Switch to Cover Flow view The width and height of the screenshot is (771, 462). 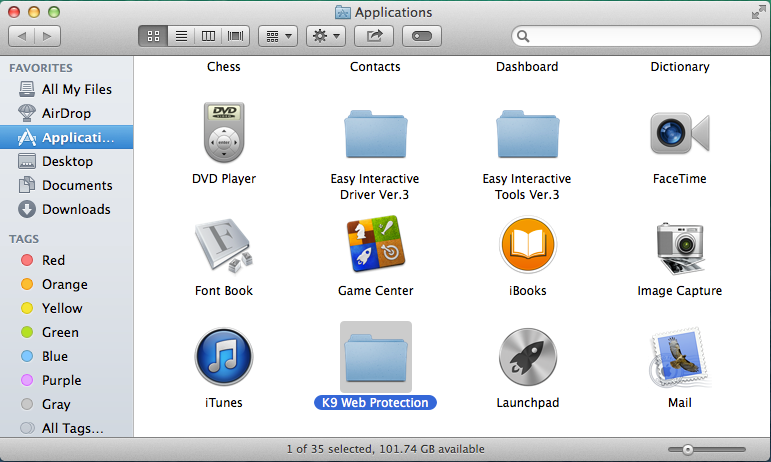click(236, 36)
